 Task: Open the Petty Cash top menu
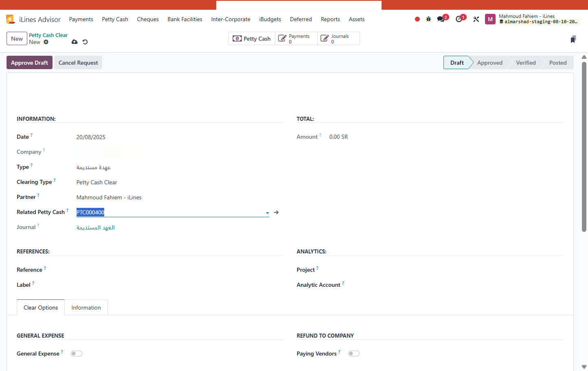115,19
